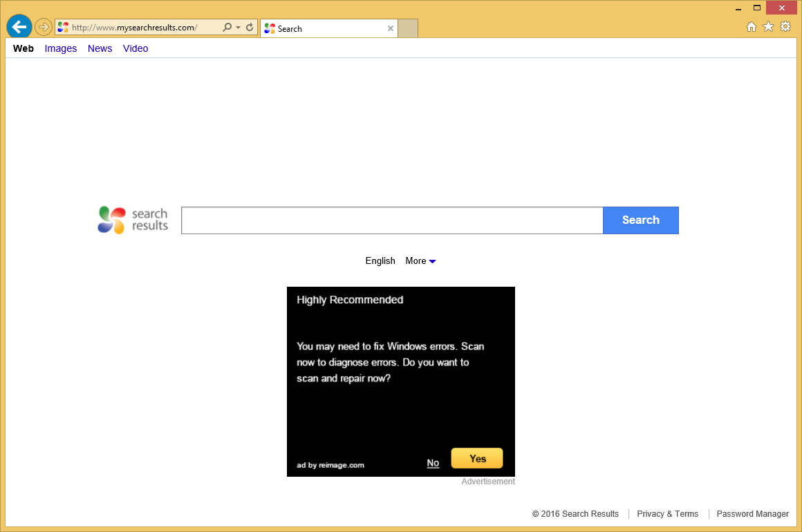This screenshot has width=802, height=532.
Task: Select the Video section
Action: click(136, 48)
